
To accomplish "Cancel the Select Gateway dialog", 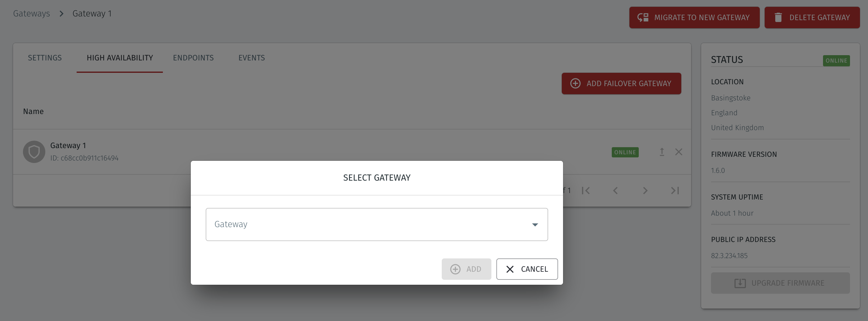I will point(527,269).
